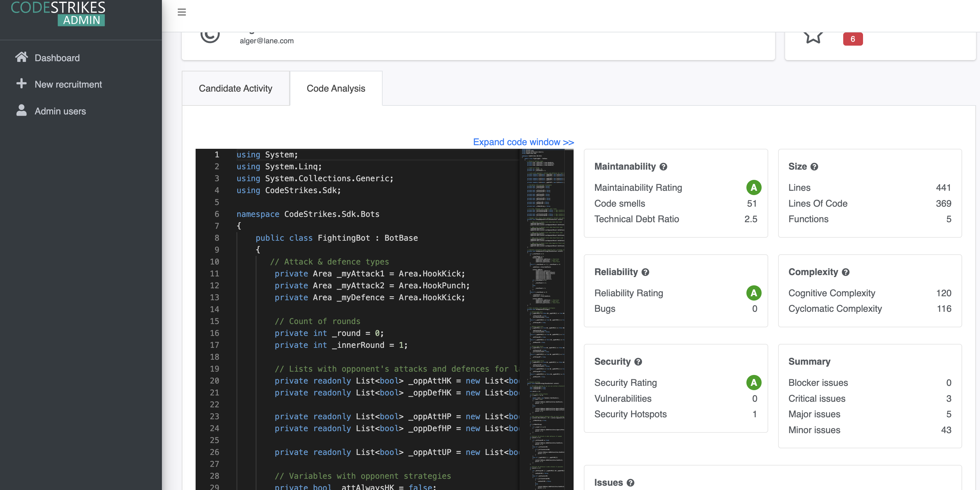Open Reliability help question icon
This screenshot has width=980, height=490.
(645, 272)
